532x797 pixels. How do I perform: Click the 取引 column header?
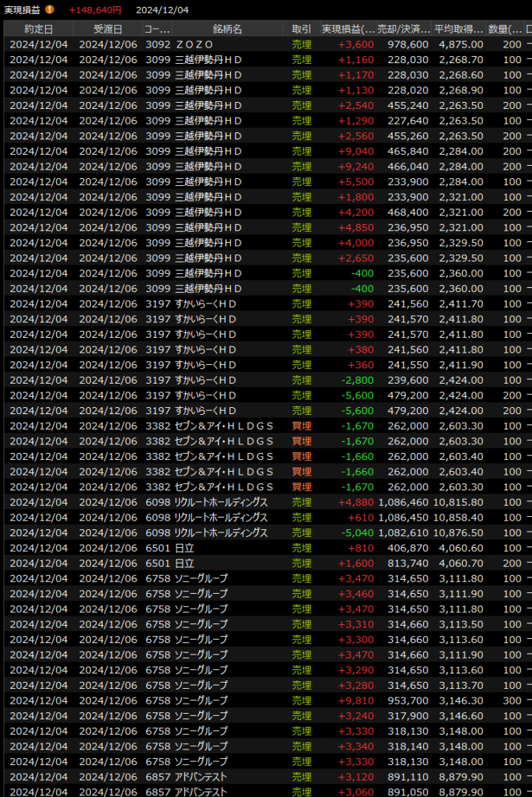[x=302, y=29]
